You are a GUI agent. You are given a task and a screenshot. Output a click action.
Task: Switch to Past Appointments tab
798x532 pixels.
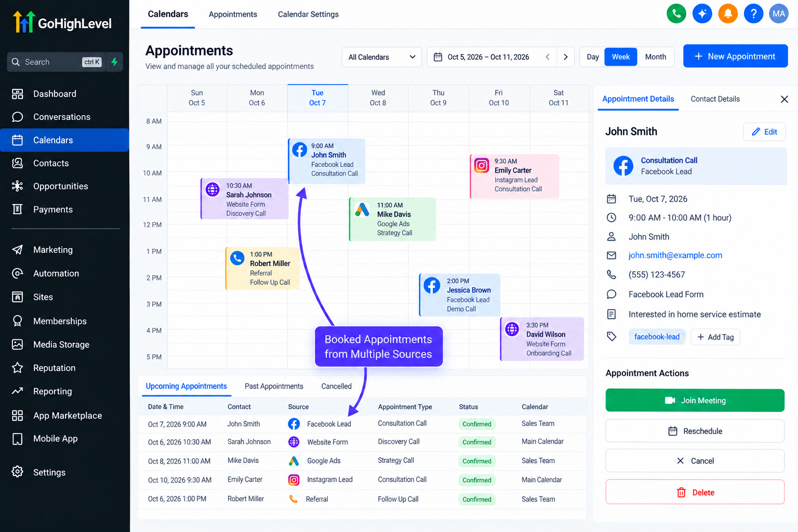[274, 387]
